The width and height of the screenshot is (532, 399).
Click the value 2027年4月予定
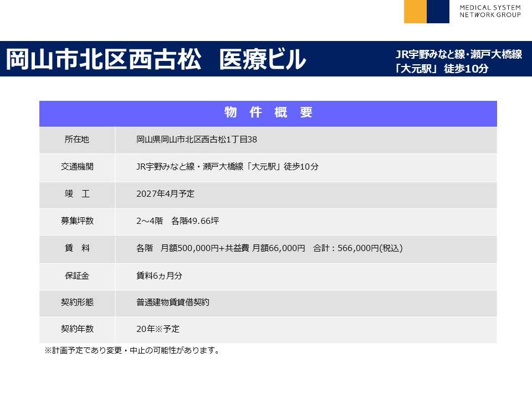point(165,194)
